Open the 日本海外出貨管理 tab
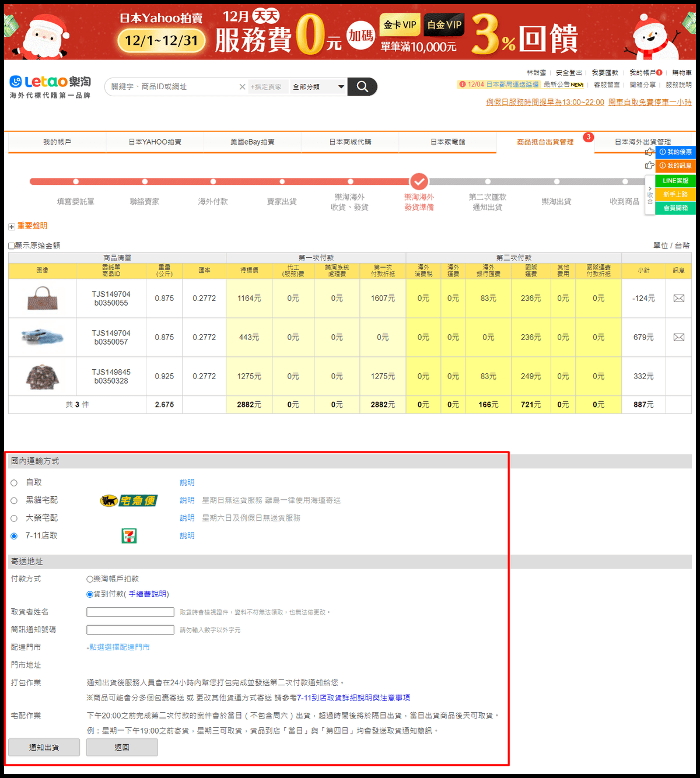700x778 pixels. coord(642,142)
